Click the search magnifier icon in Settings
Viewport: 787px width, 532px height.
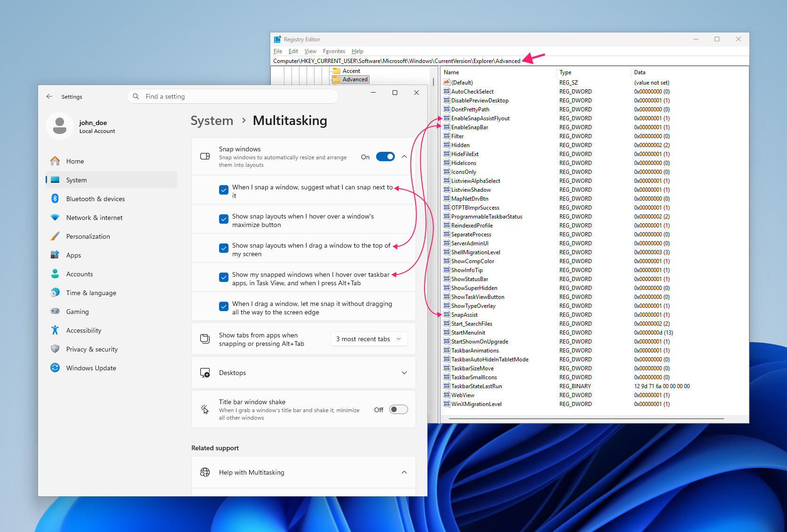click(x=136, y=96)
